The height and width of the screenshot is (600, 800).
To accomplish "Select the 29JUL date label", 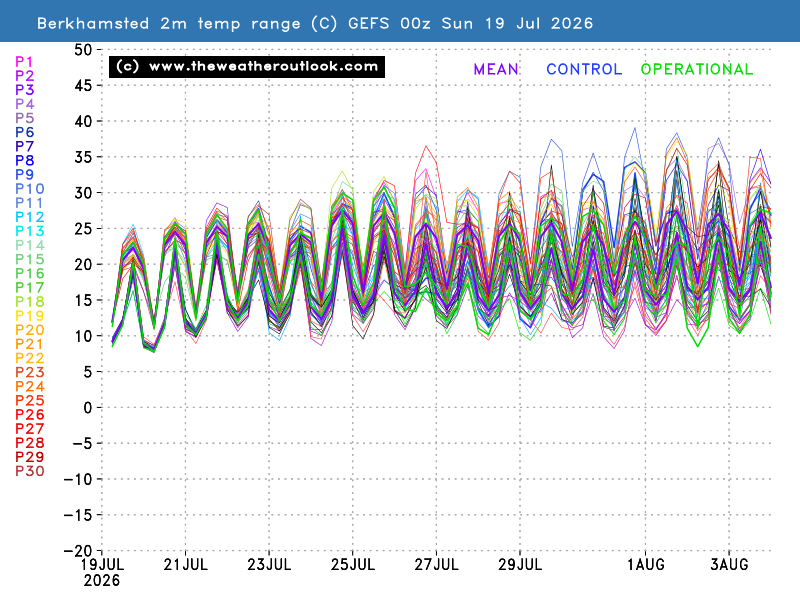I will click(x=520, y=565).
